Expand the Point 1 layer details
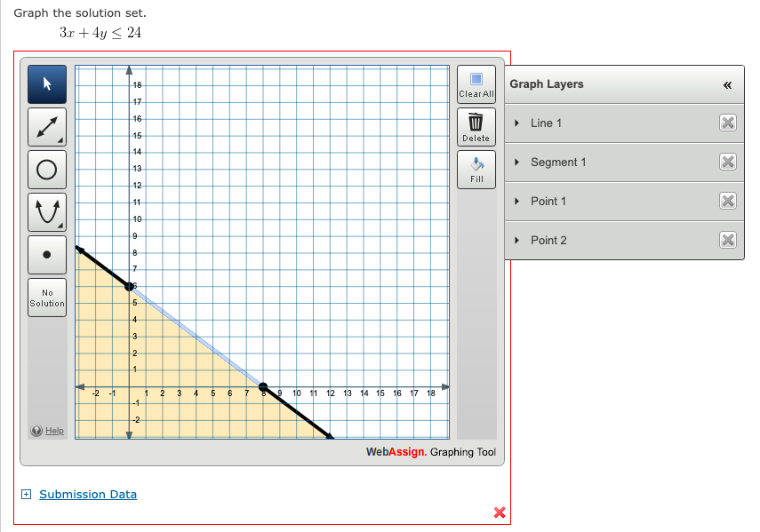The height and width of the screenshot is (532, 760). (516, 201)
